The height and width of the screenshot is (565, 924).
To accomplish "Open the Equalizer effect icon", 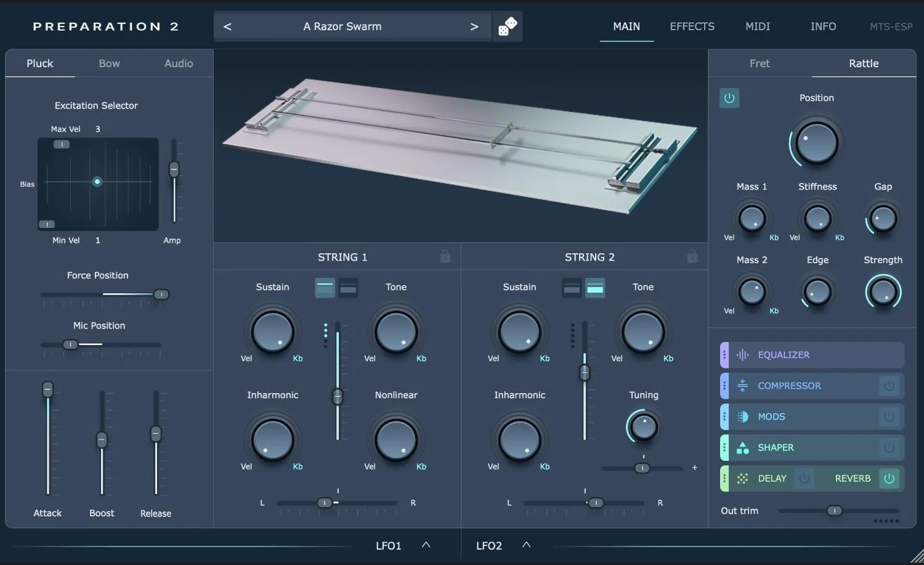I will (742, 355).
